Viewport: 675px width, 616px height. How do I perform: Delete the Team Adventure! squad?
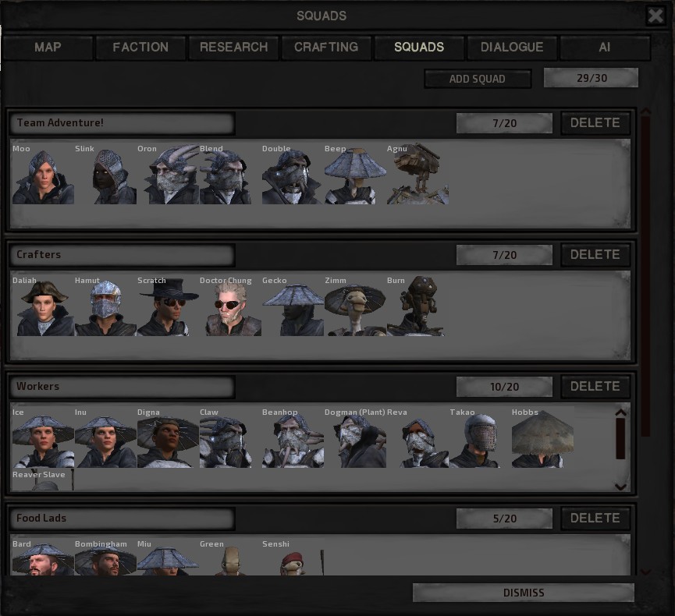click(x=595, y=123)
